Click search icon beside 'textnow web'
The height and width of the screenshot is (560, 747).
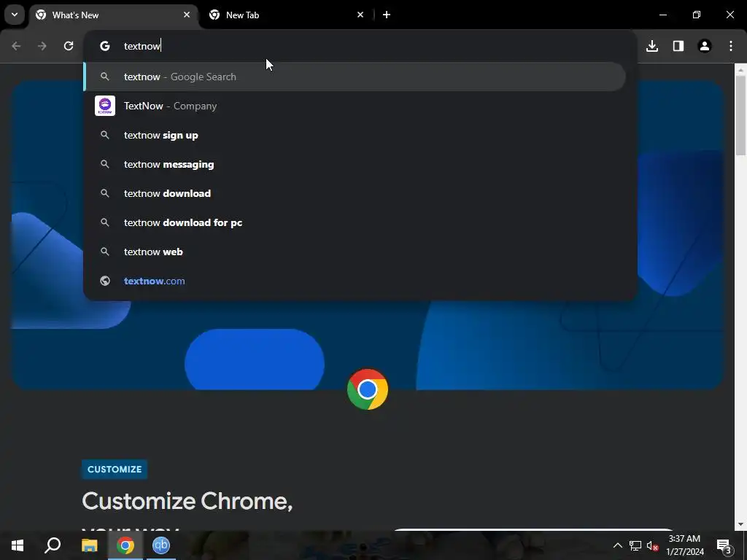[105, 252]
